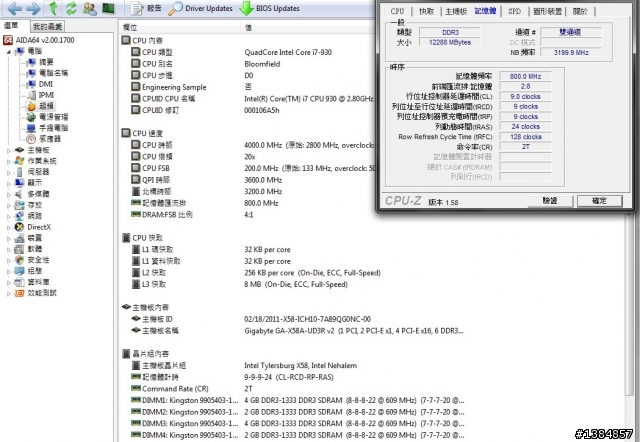Click the users icon in the toolbar
The width and height of the screenshot is (640, 442).
(x=89, y=8)
